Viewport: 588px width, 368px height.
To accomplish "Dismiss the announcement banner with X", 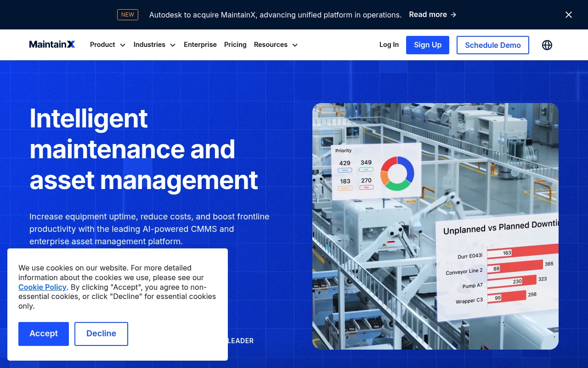I will tap(569, 15).
